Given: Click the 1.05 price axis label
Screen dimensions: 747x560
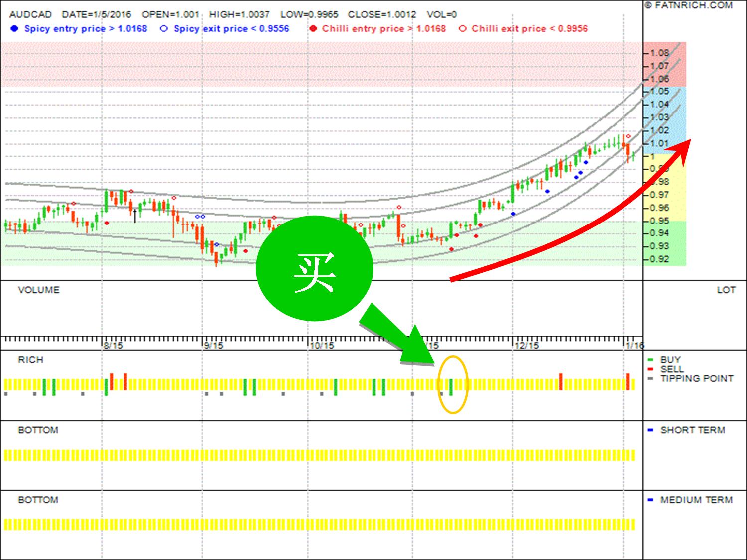Looking at the screenshot, I should point(659,91).
